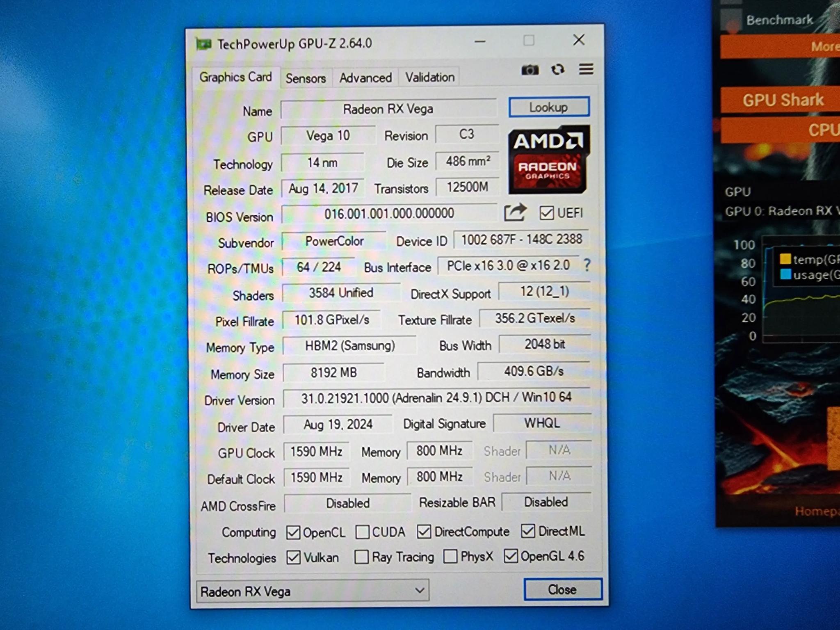Click the Shaders value 3584 Unified

(x=341, y=293)
